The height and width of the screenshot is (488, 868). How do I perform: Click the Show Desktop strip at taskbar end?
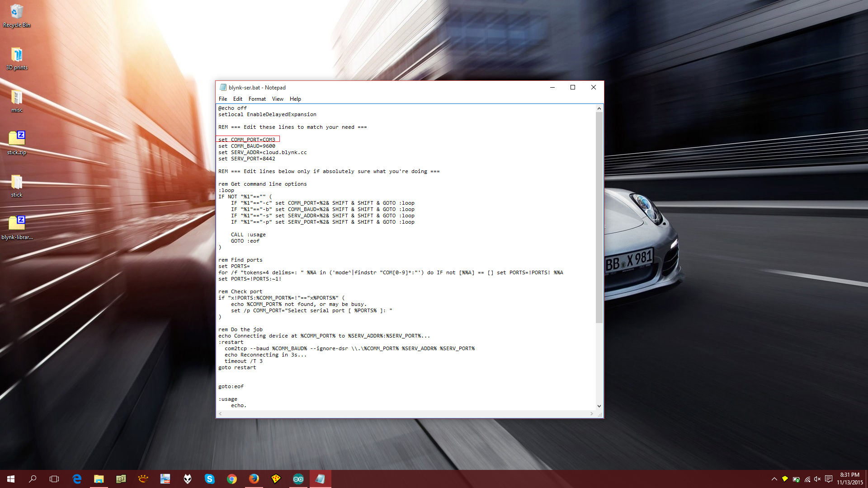[x=866, y=479]
